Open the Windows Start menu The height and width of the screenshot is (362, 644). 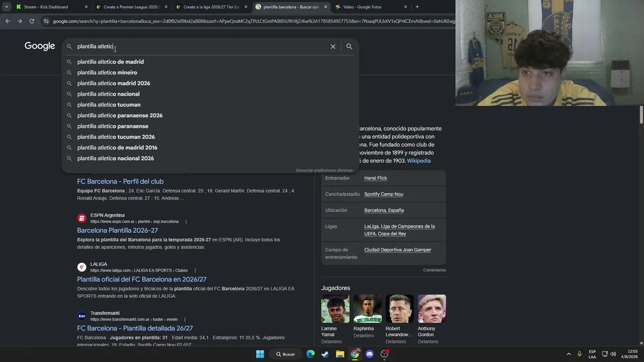pyautogui.click(x=260, y=354)
